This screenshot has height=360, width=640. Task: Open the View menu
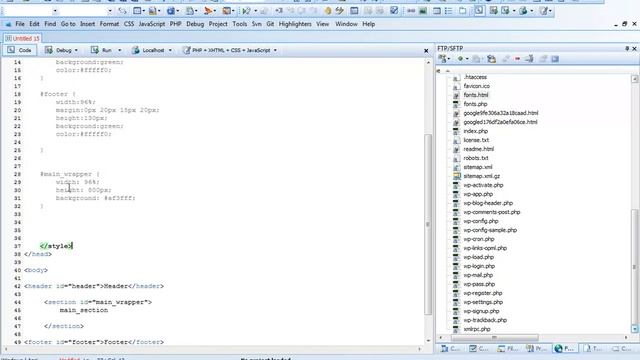pos(322,24)
